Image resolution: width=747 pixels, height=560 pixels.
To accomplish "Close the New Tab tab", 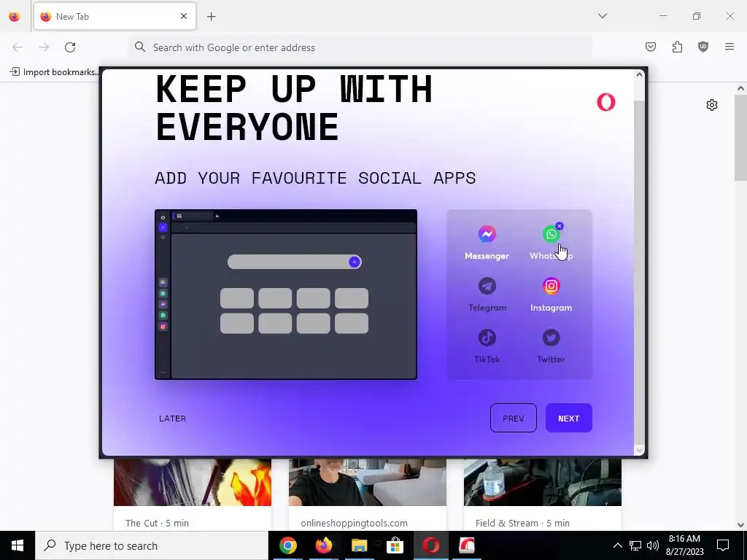I will pos(184,16).
